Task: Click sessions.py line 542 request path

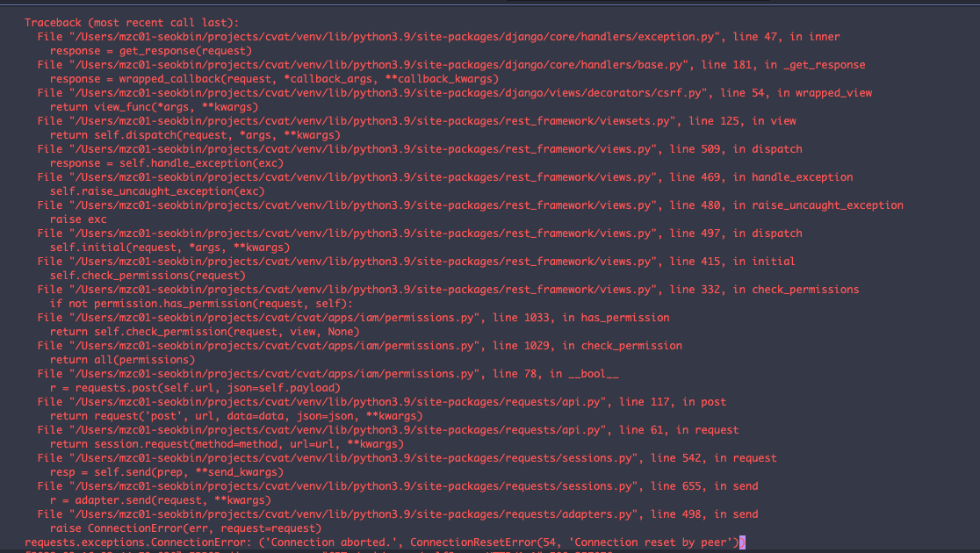Action: pos(407,459)
